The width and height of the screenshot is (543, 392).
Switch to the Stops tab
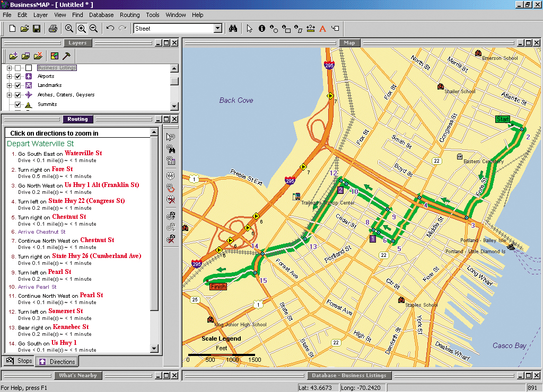[x=19, y=361]
